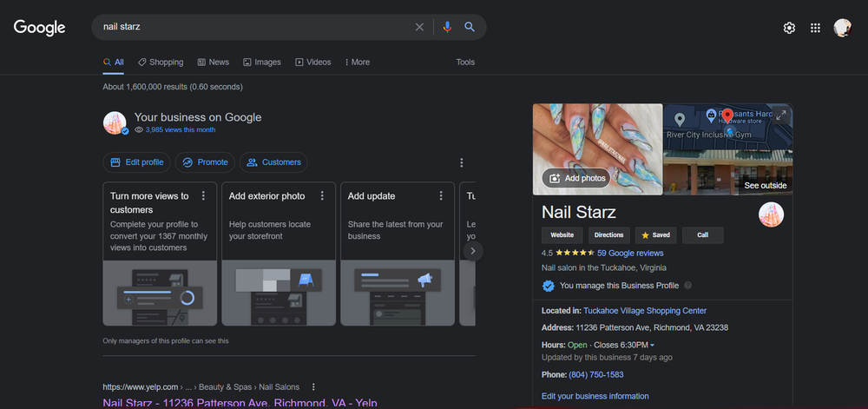Viewport: 868px width, 409px height.
Task: Click help icon beside manage Business Profile
Action: 688,285
